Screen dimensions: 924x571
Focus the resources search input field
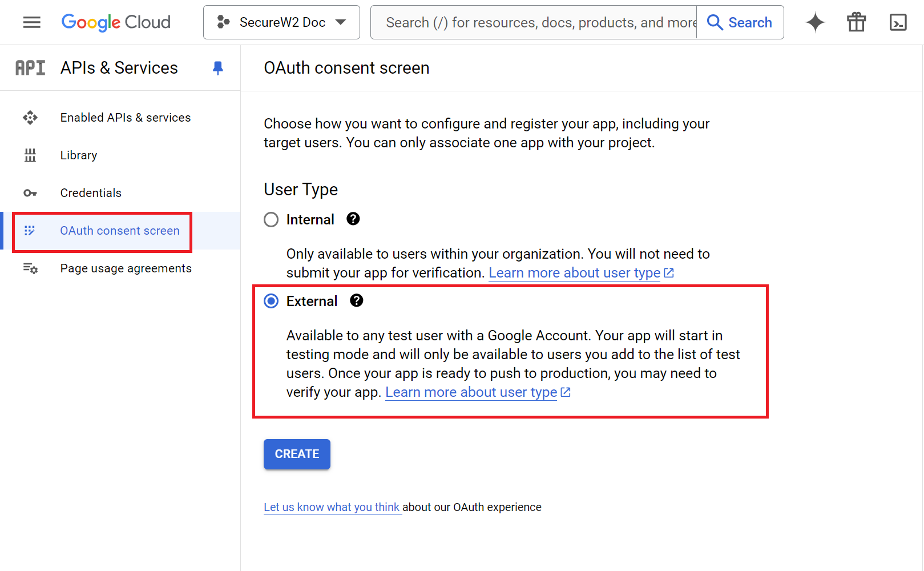534,22
